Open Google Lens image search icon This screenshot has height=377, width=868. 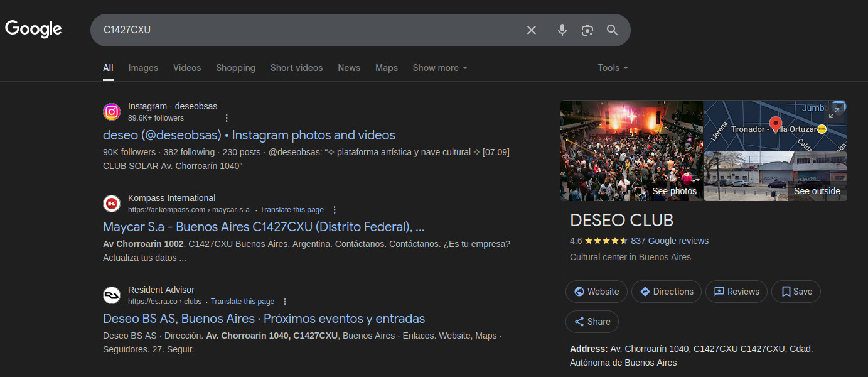[587, 30]
